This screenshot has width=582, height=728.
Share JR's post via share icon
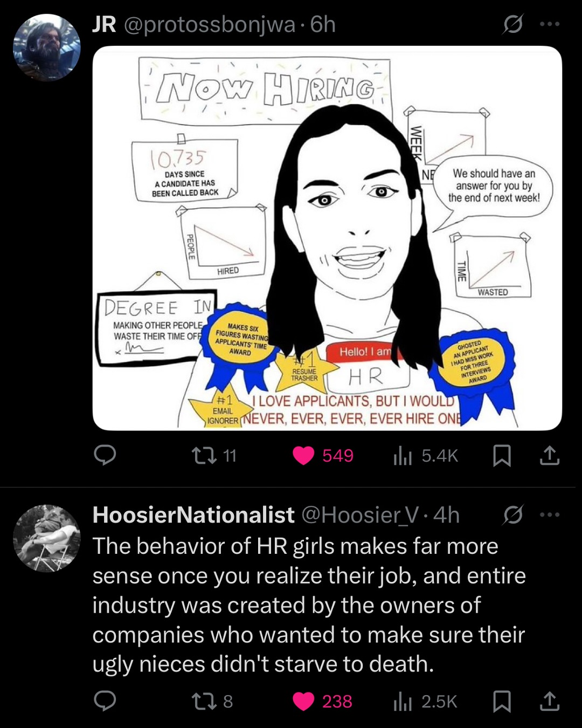549,456
